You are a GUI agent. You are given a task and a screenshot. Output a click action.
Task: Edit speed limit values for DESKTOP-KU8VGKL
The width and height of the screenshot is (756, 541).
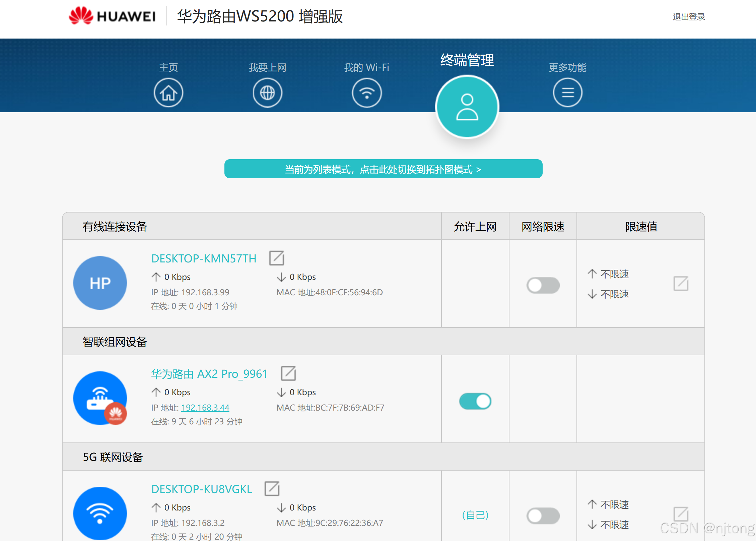pos(681,513)
